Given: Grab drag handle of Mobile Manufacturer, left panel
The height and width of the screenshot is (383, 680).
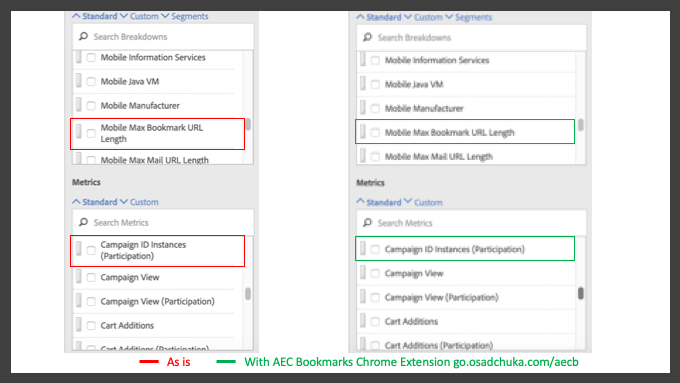Looking at the screenshot, I should coord(78,105).
